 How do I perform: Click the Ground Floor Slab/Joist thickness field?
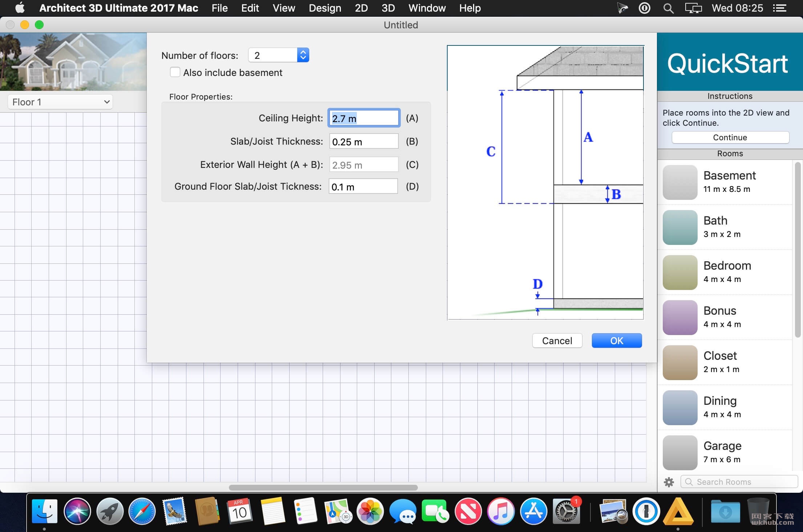pos(363,186)
